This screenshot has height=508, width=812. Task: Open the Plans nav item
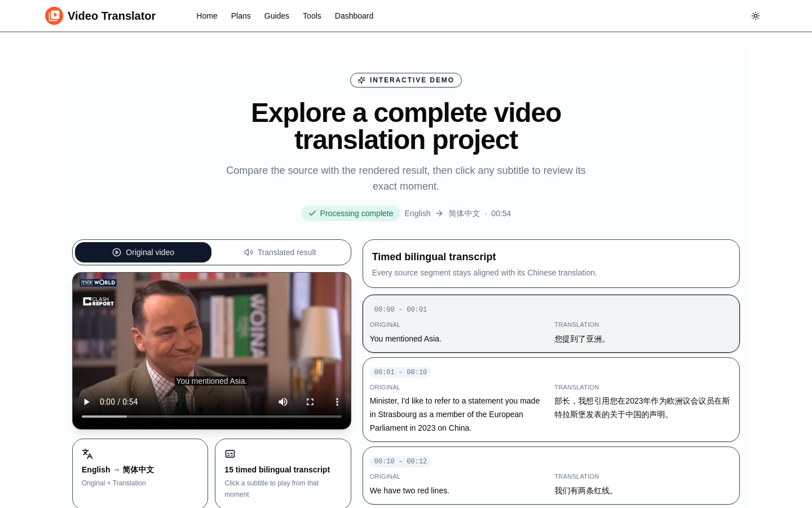[241, 16]
